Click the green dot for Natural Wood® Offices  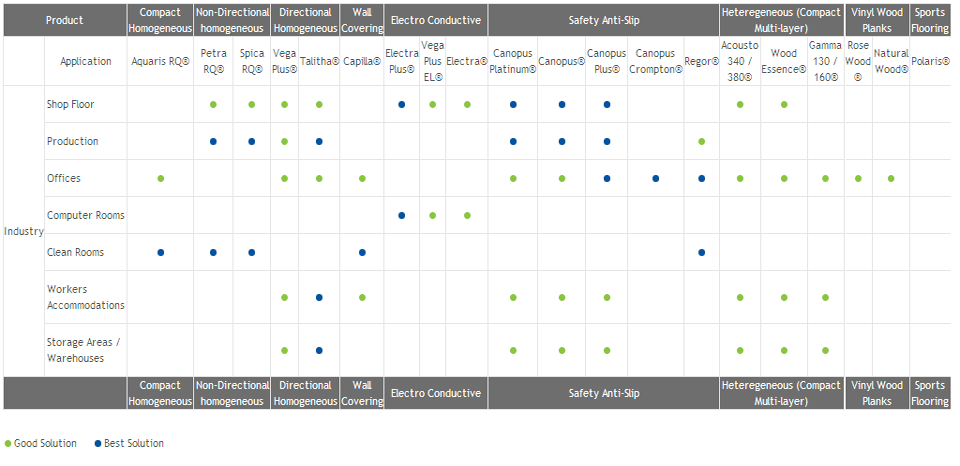891,178
